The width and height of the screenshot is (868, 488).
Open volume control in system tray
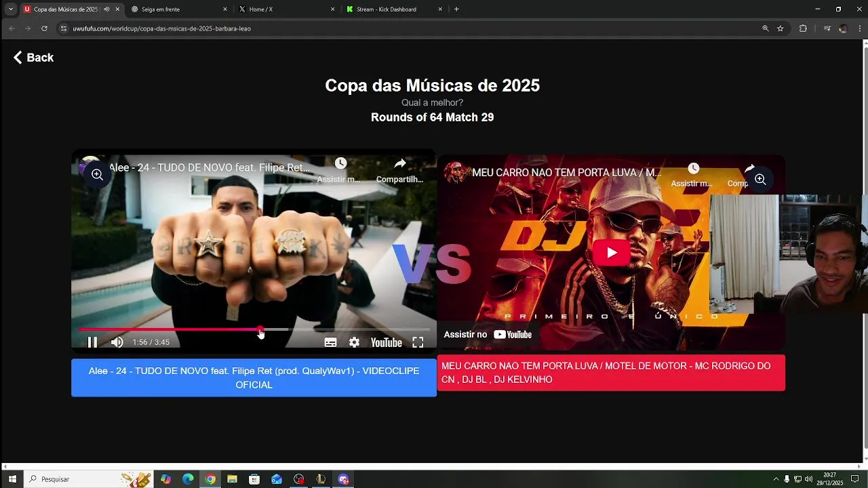pos(808,479)
